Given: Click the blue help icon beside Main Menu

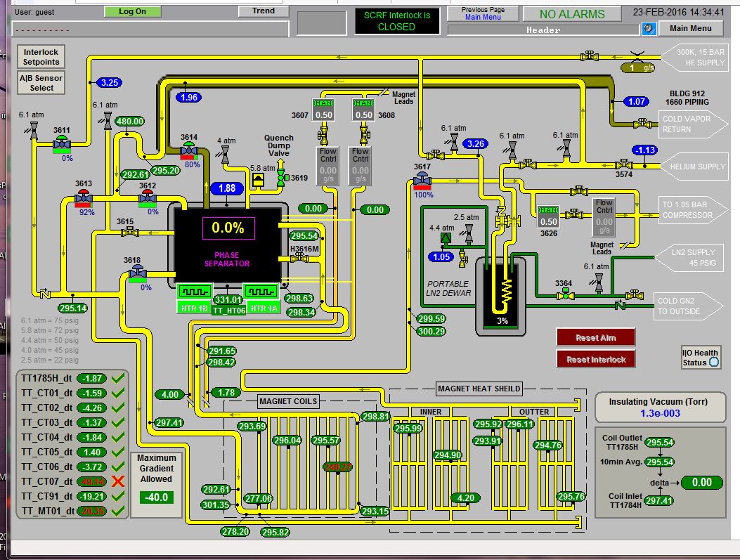Looking at the screenshot, I should 649,29.
